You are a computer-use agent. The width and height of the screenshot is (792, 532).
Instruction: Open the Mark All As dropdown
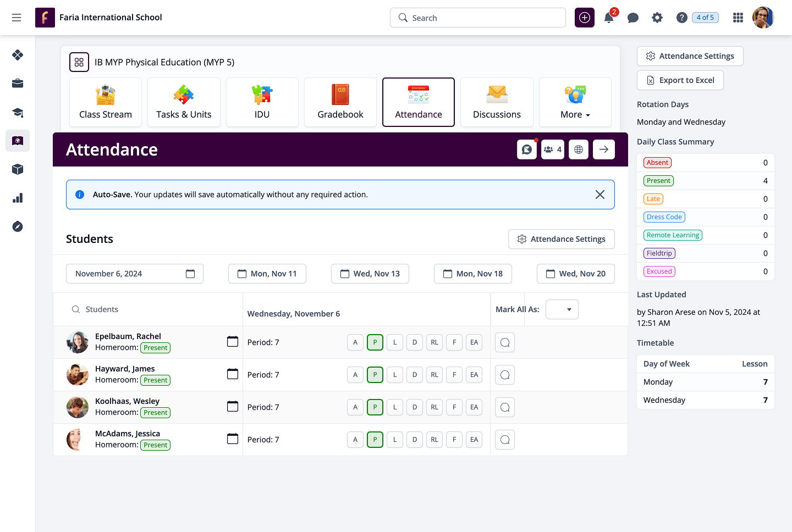(562, 309)
